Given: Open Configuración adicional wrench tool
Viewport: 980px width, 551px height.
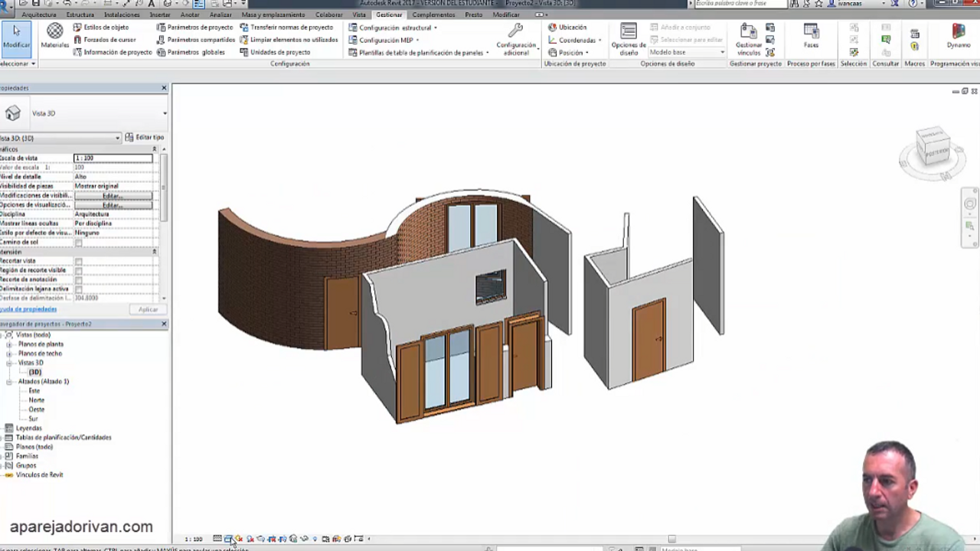Looking at the screenshot, I should pos(515,37).
